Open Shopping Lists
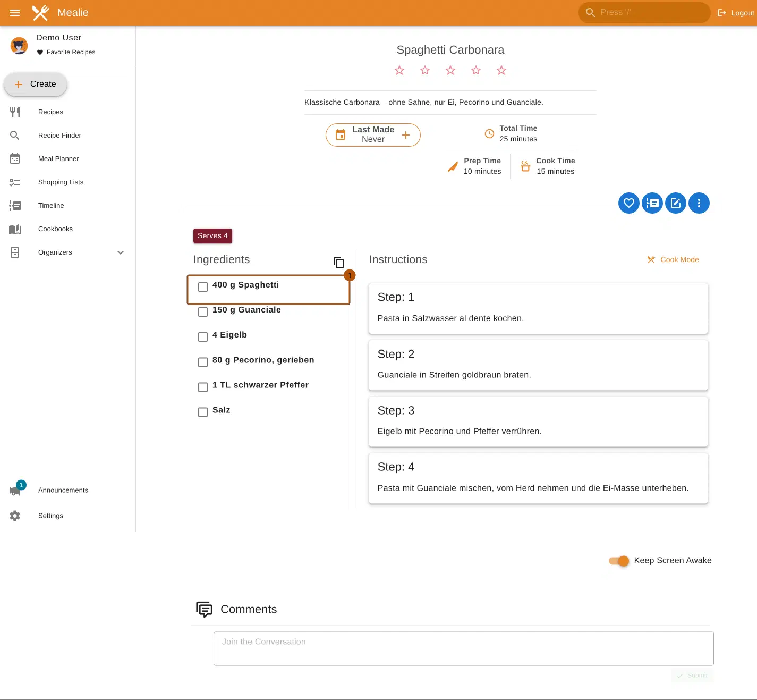The image size is (757, 700). point(67,182)
